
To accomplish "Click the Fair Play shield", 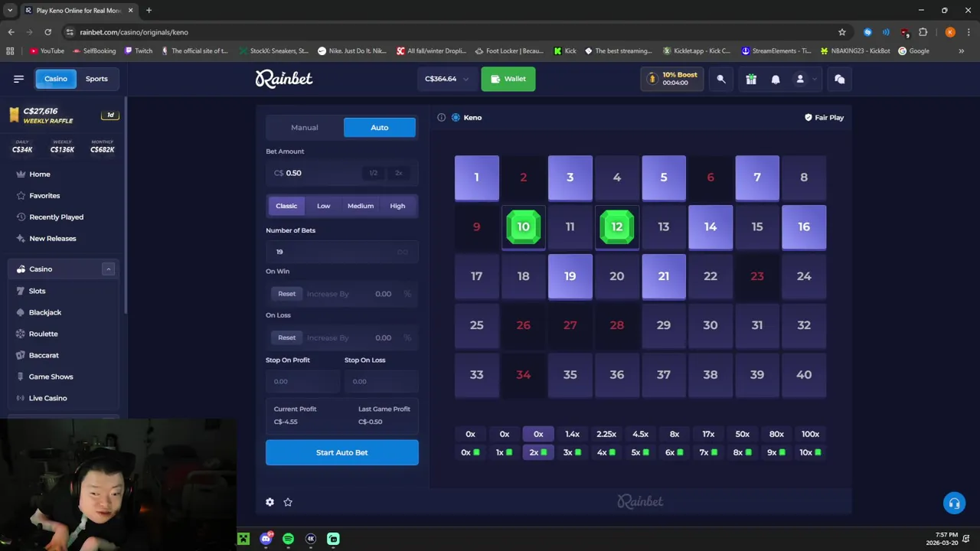I will 824,117.
